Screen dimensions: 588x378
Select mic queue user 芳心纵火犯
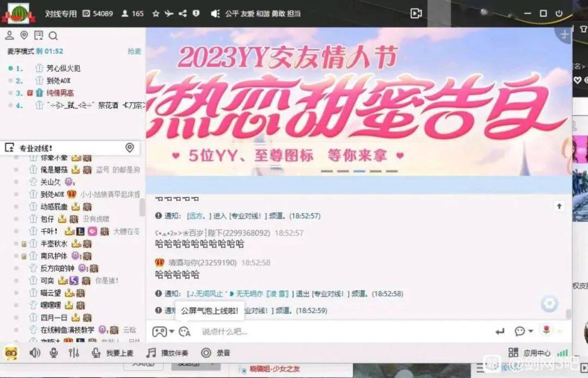point(63,68)
